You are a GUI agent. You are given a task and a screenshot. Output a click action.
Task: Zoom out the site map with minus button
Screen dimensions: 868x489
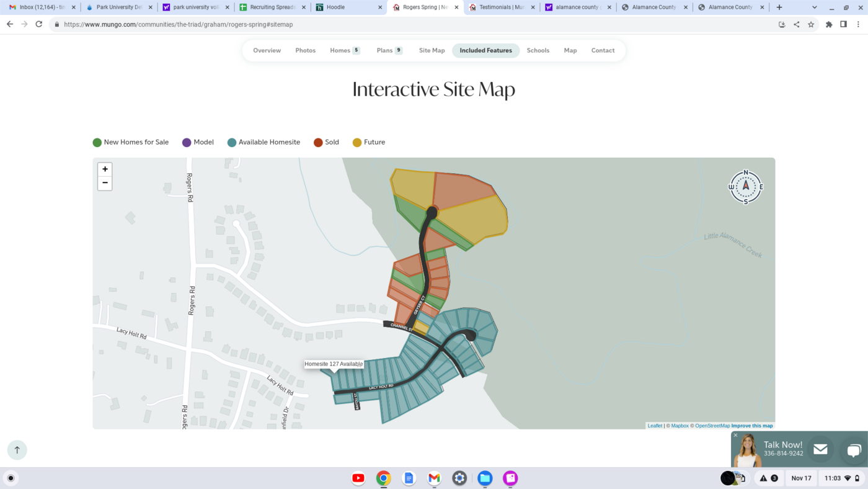pos(105,183)
